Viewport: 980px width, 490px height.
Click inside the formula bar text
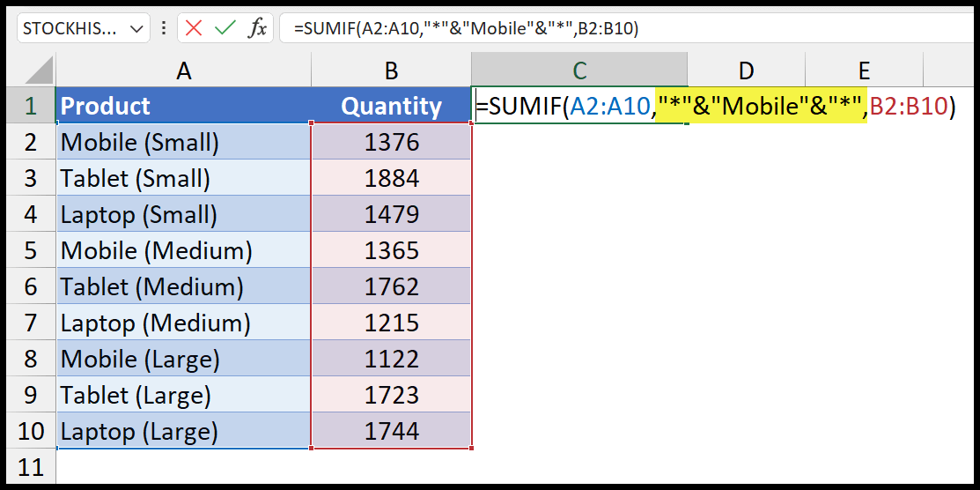click(x=616, y=28)
